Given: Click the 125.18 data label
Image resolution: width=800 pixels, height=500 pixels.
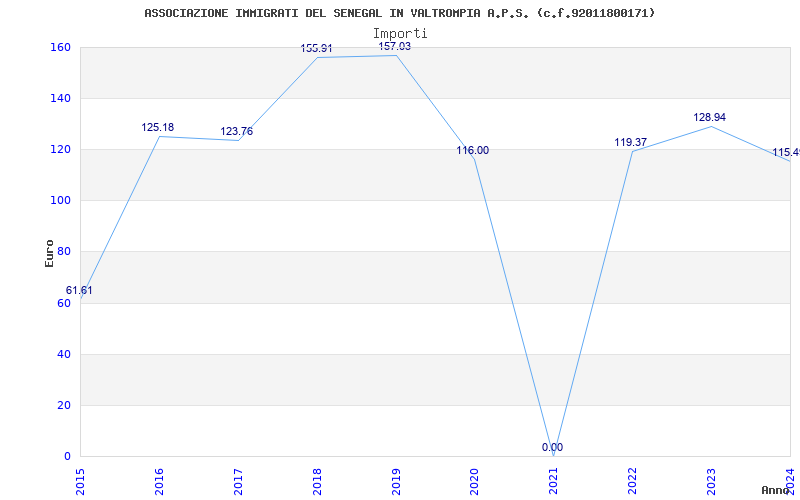Looking at the screenshot, I should (x=158, y=127).
